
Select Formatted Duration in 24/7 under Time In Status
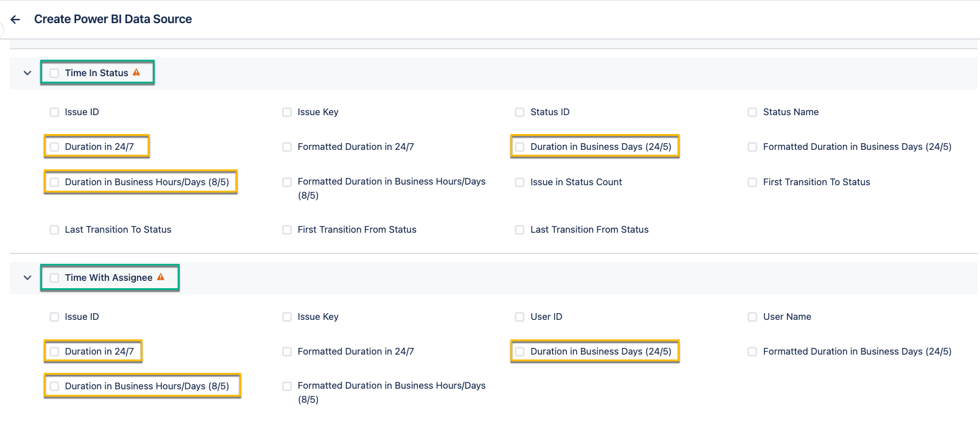287,147
